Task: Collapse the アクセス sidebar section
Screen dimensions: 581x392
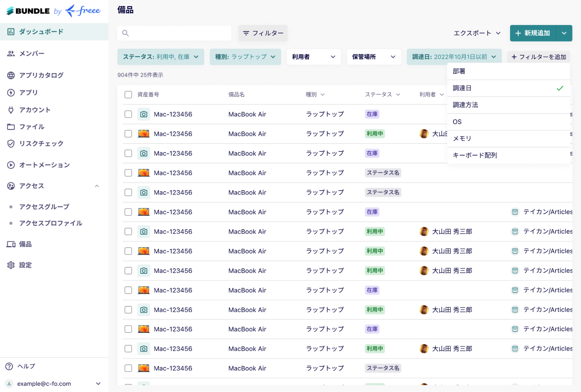Action: tap(97, 186)
